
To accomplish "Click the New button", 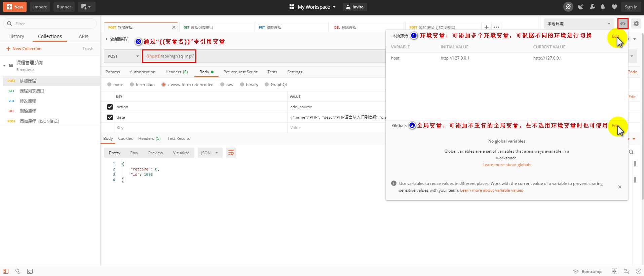I will point(15,7).
